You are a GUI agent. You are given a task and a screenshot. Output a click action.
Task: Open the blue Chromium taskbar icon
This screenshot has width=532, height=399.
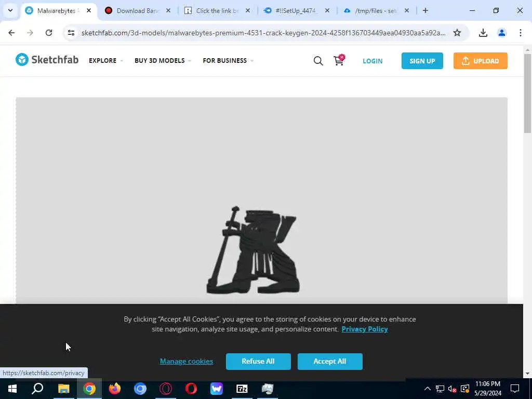140,389
